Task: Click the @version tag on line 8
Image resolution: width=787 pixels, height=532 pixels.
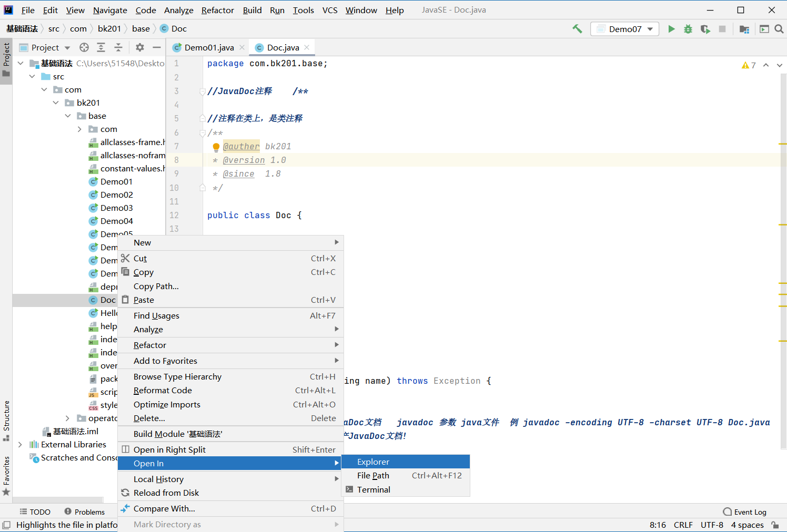Action: tap(244, 160)
